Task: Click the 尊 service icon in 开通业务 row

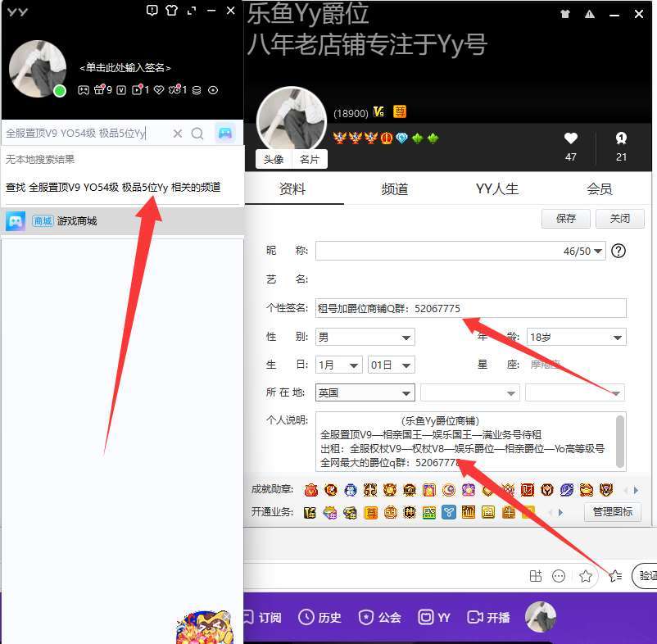Action: (x=370, y=512)
